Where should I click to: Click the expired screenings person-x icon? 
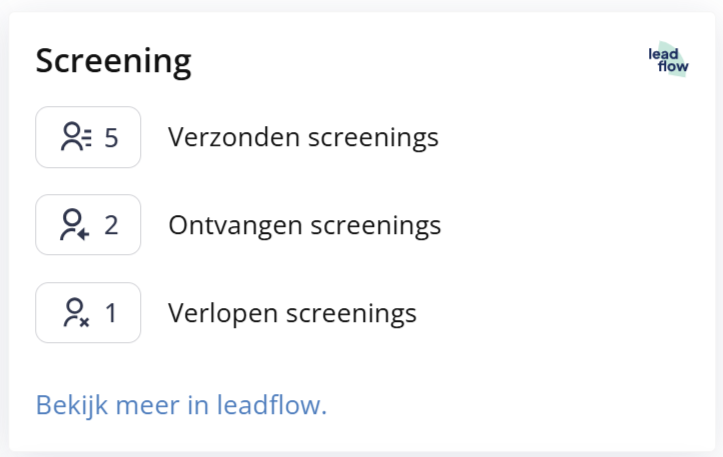76,313
